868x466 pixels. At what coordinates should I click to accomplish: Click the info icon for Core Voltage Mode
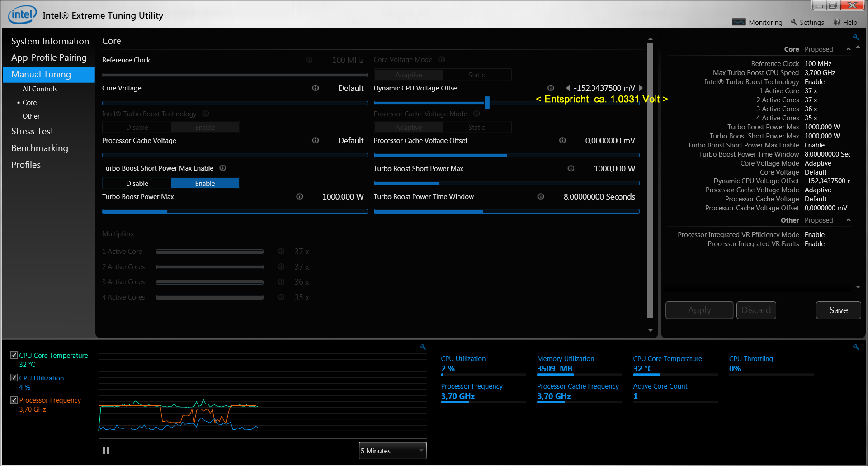(x=442, y=59)
